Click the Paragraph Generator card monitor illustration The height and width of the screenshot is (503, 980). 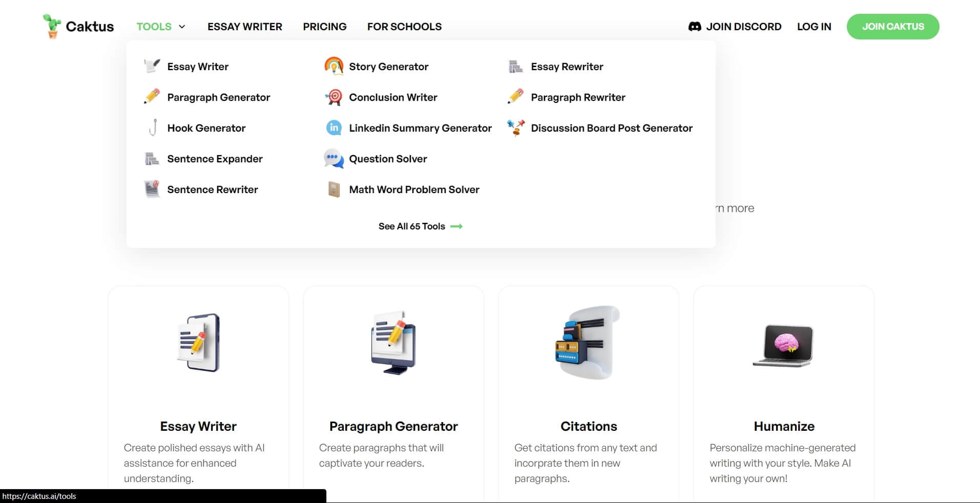point(393,342)
